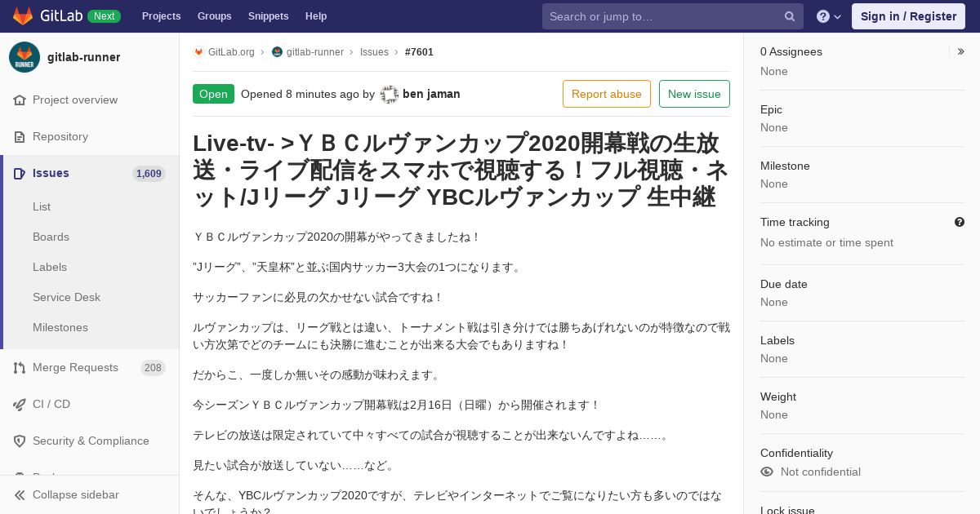Screen dimensions: 980x514
Task: Click the gitlab-runner breadcrumb avatar icon
Action: coord(277,52)
